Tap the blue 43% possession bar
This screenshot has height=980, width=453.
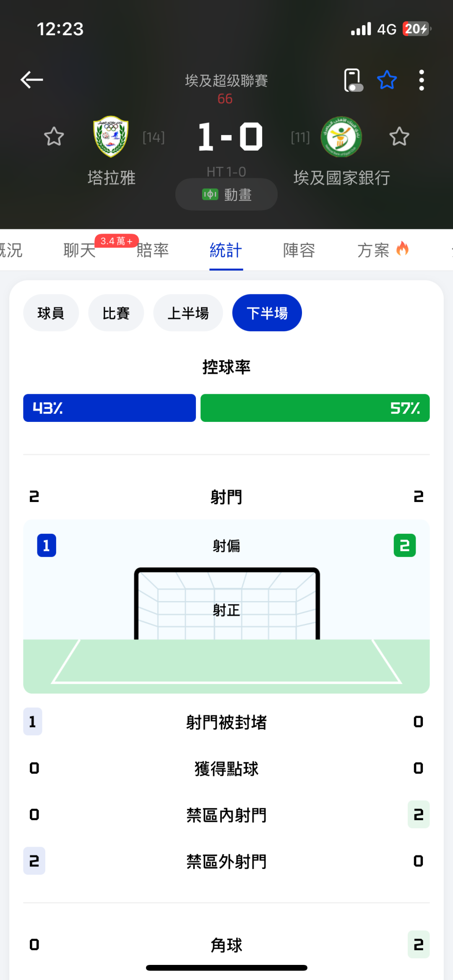point(109,408)
